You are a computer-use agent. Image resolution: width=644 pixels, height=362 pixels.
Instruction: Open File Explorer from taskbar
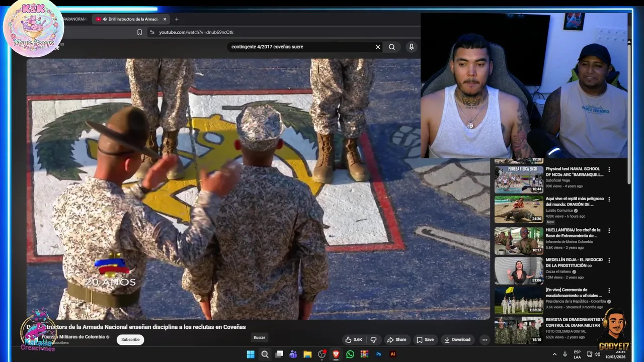[307, 354]
